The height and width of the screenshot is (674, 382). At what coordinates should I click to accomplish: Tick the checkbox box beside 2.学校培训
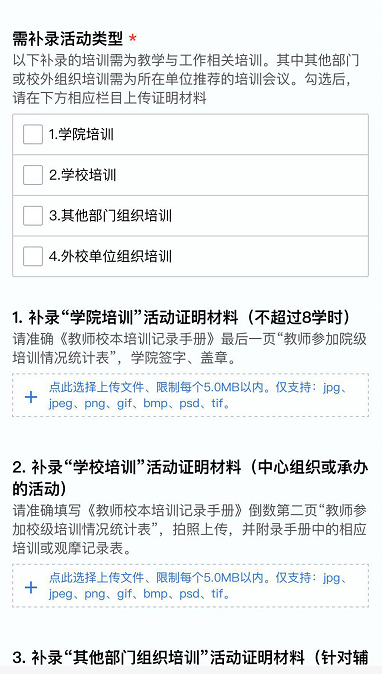(x=33, y=175)
